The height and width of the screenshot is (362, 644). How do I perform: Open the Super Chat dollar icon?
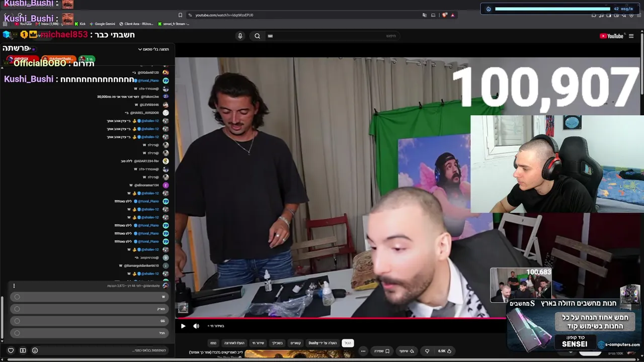[23, 350]
